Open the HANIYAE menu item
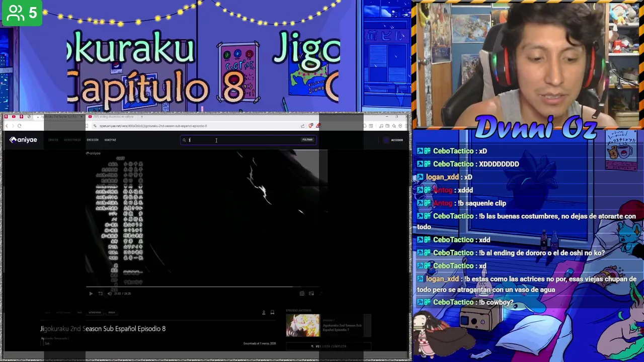Screen dimensions: 644x362 point(110,140)
